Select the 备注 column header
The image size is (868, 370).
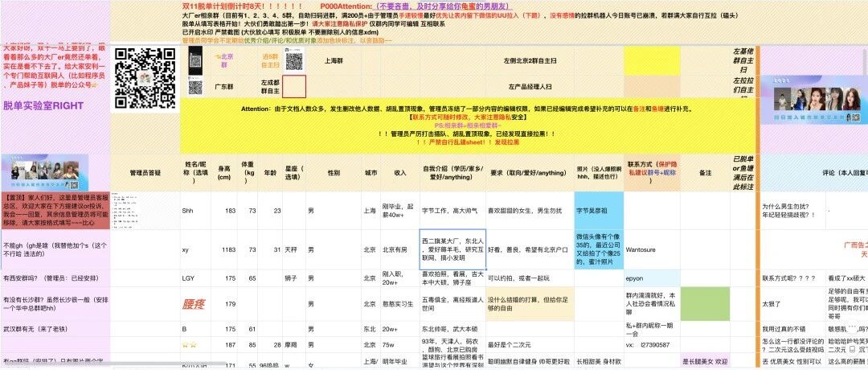click(705, 173)
